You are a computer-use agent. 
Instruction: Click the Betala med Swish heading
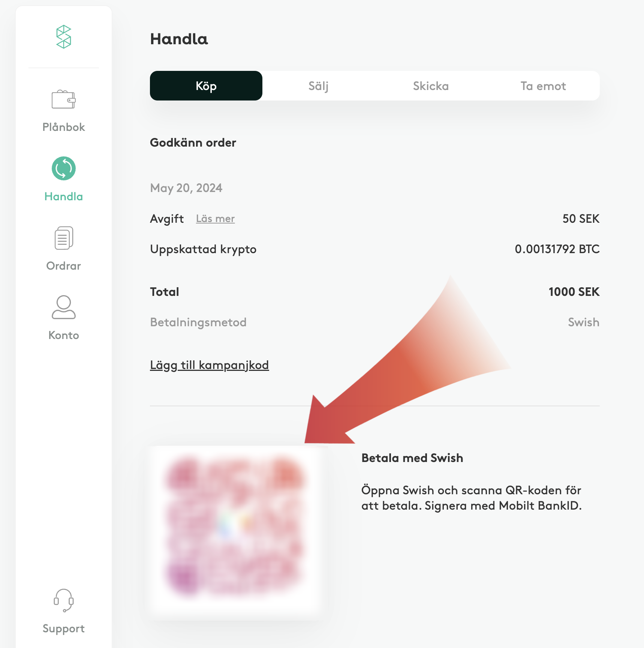[x=412, y=458]
